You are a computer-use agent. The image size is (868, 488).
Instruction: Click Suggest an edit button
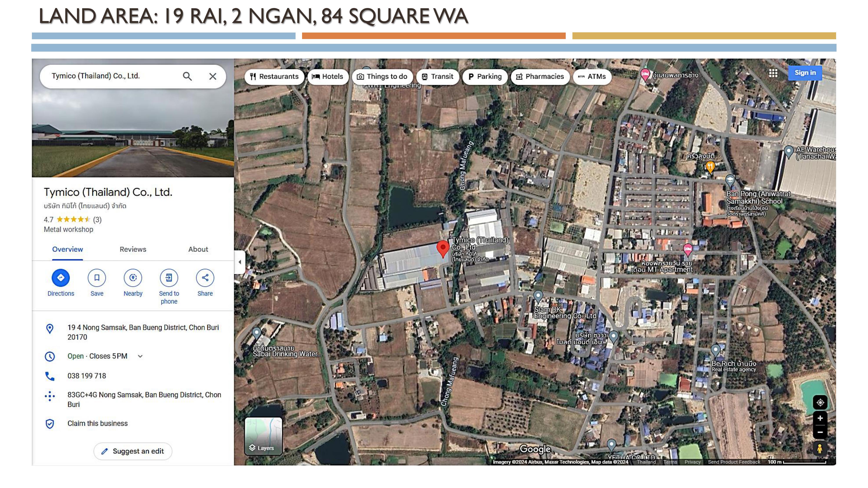point(133,451)
